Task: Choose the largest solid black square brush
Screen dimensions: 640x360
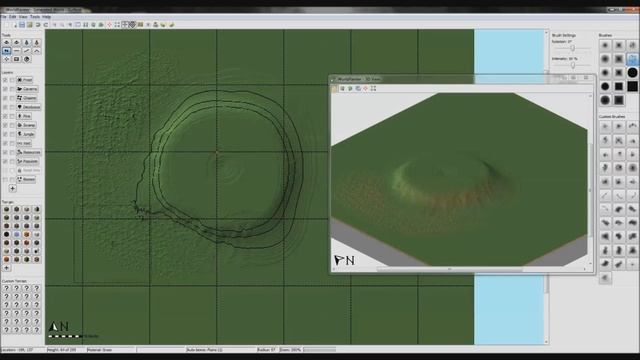Action: (632, 86)
